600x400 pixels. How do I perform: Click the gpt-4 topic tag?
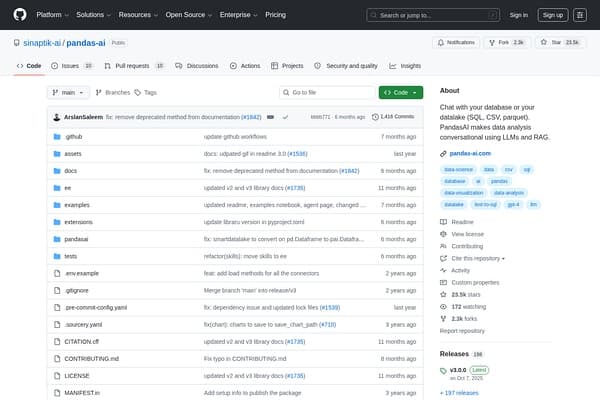513,204
